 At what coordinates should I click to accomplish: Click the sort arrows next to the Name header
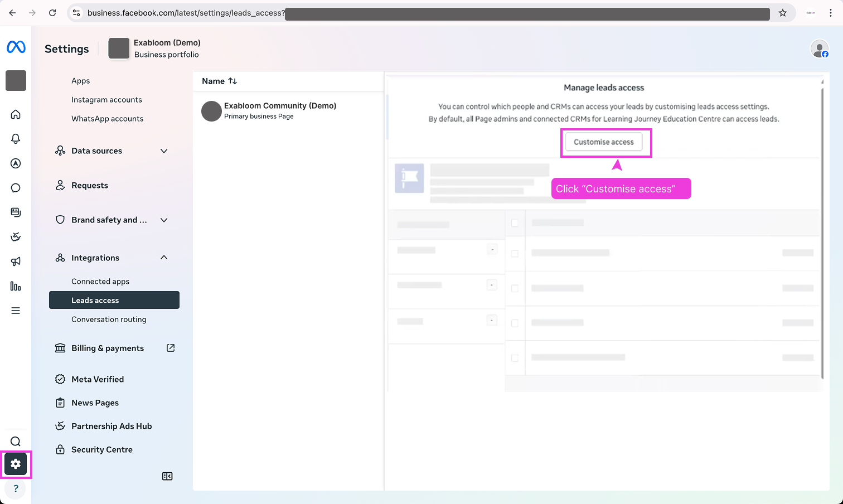(x=233, y=81)
